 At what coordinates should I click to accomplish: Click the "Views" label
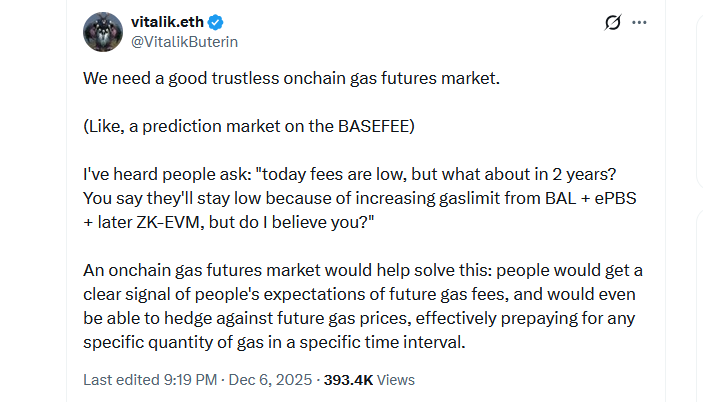[x=395, y=380]
